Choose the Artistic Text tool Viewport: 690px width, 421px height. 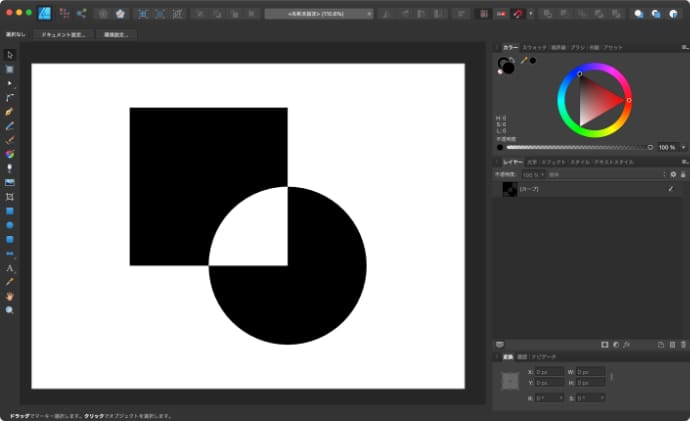point(10,268)
